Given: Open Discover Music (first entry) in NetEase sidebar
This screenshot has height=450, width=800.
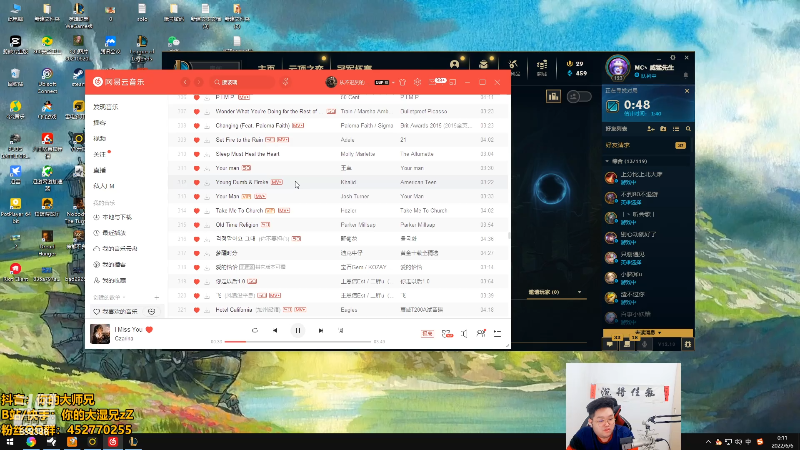Looking at the screenshot, I should coord(106,107).
